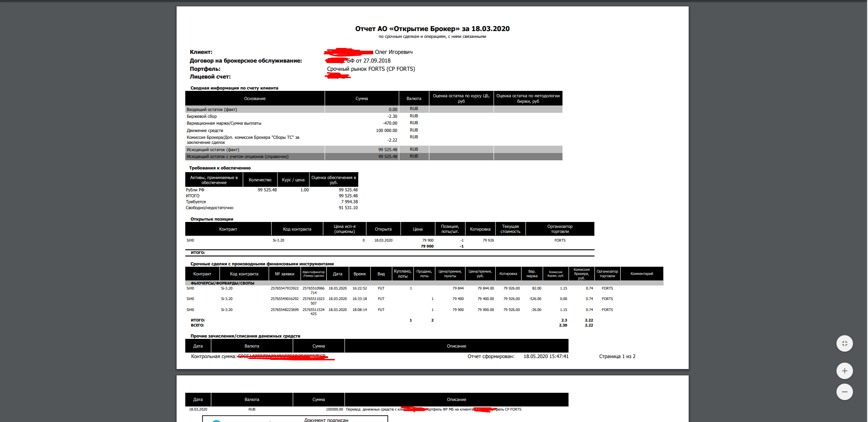Click the 'Отчет сформирован:' label

click(491, 357)
